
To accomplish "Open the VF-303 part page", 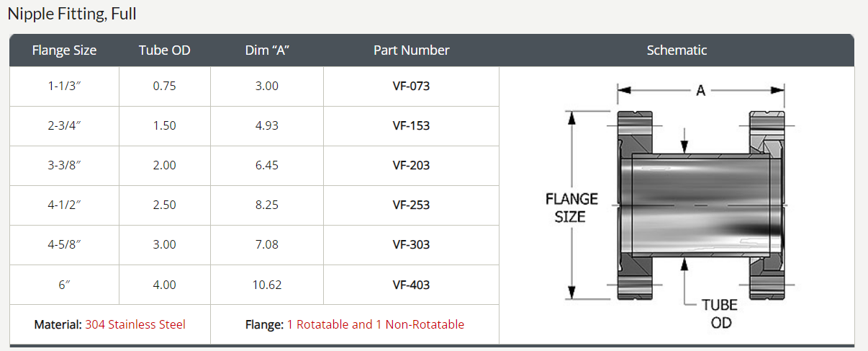I will (x=411, y=244).
